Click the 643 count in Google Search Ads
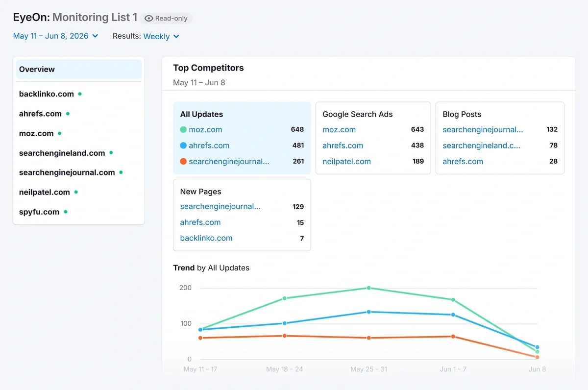Viewport: 588px width, 390px height. click(x=417, y=129)
